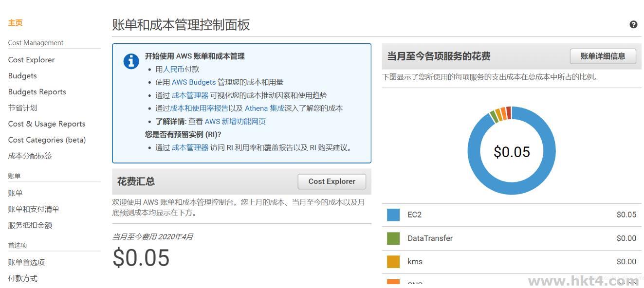Click the first 成本管理器 link
The height and width of the screenshot is (288, 644).
click(x=190, y=95)
